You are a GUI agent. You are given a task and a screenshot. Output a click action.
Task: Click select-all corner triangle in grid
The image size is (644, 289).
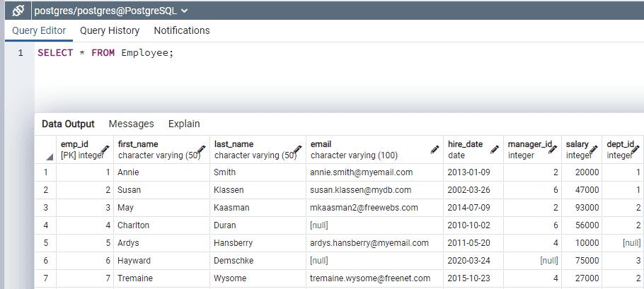[50, 157]
